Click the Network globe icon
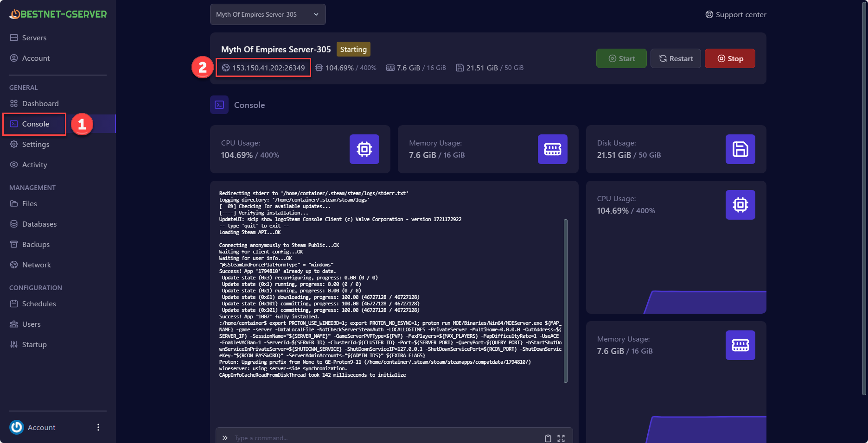 [14, 265]
